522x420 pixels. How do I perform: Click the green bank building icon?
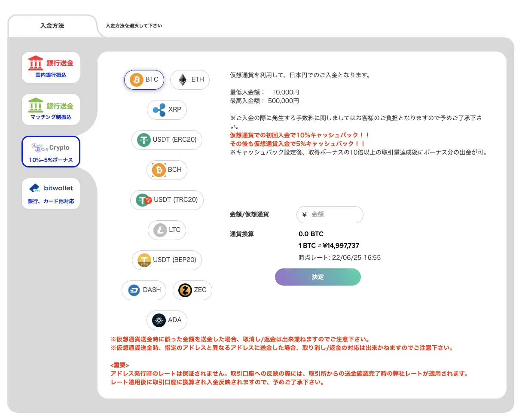point(36,105)
